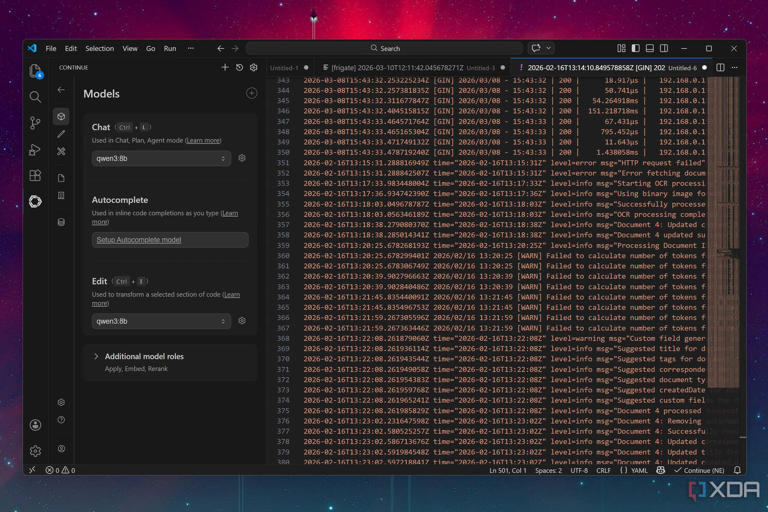
Task: Customize layout icon in title bar
Action: [621, 48]
